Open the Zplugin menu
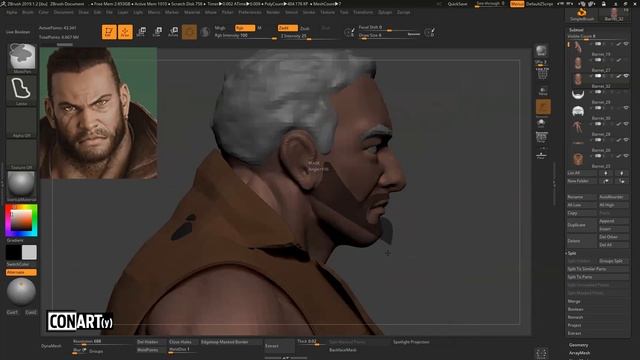 [x=385, y=12]
